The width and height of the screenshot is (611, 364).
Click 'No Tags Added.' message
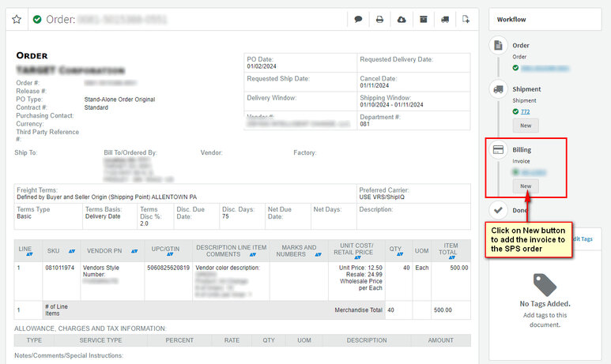pyautogui.click(x=545, y=304)
